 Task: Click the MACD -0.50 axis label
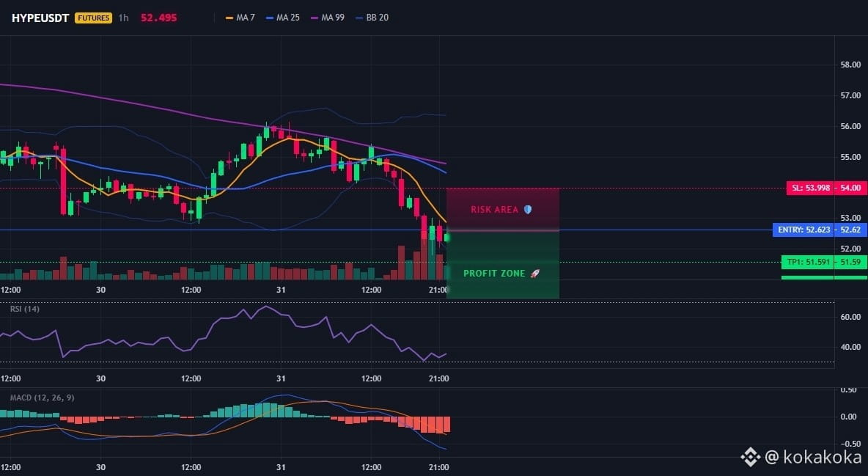(x=848, y=444)
